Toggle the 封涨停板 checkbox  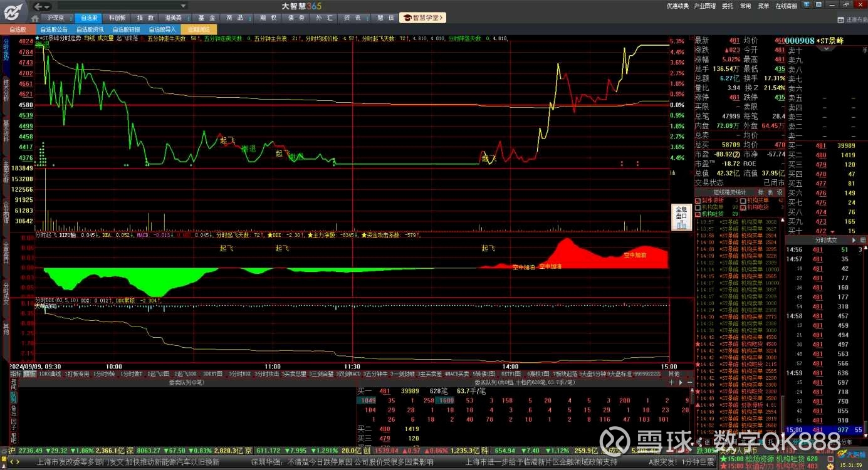pyautogui.click(x=698, y=201)
